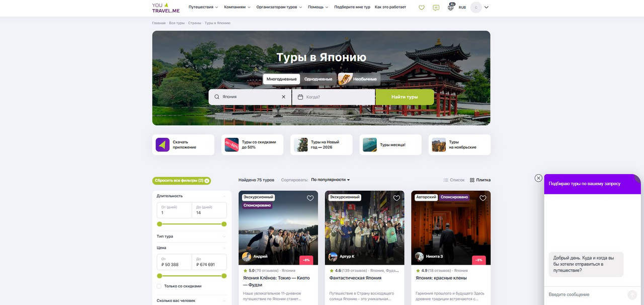Open the По популярности sorting dropdown
Image resolution: width=644 pixels, height=305 pixels.
[330, 180]
